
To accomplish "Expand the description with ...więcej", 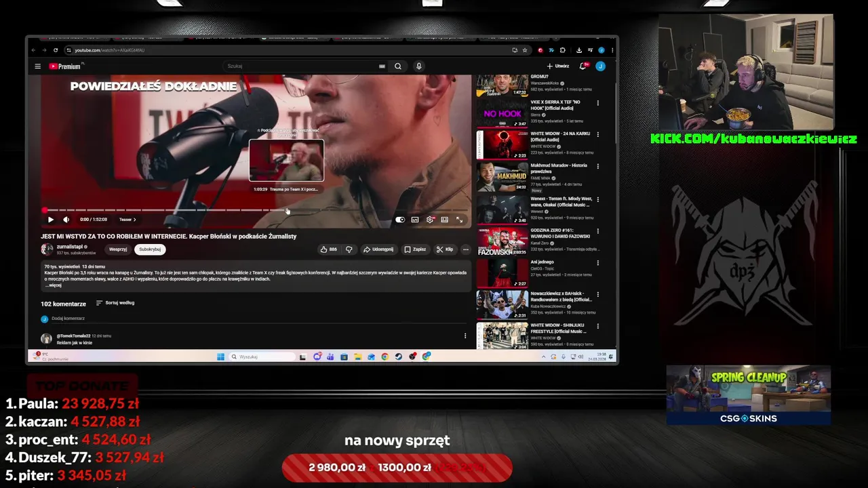I will (54, 285).
